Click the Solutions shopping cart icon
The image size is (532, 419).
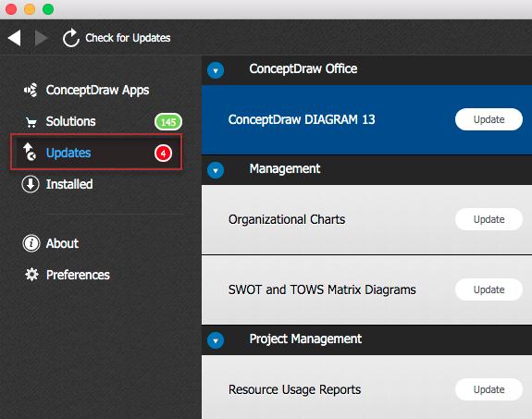point(31,122)
